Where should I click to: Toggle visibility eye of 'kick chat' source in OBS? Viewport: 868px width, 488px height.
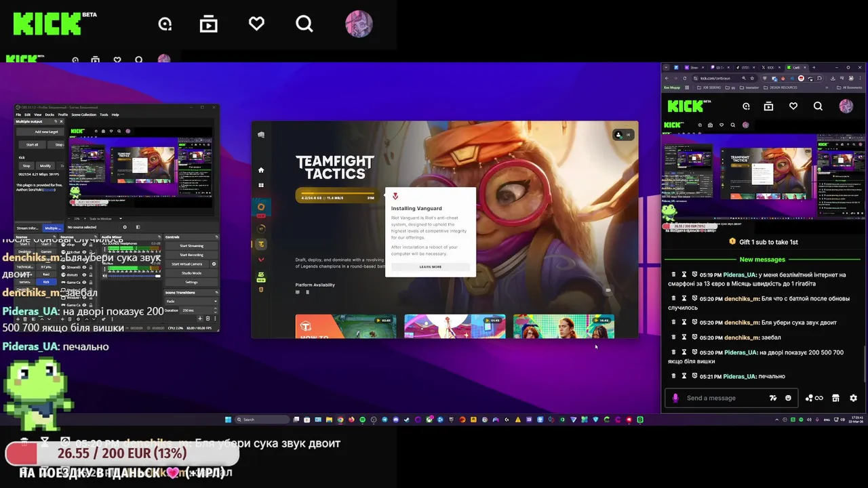coord(84,251)
